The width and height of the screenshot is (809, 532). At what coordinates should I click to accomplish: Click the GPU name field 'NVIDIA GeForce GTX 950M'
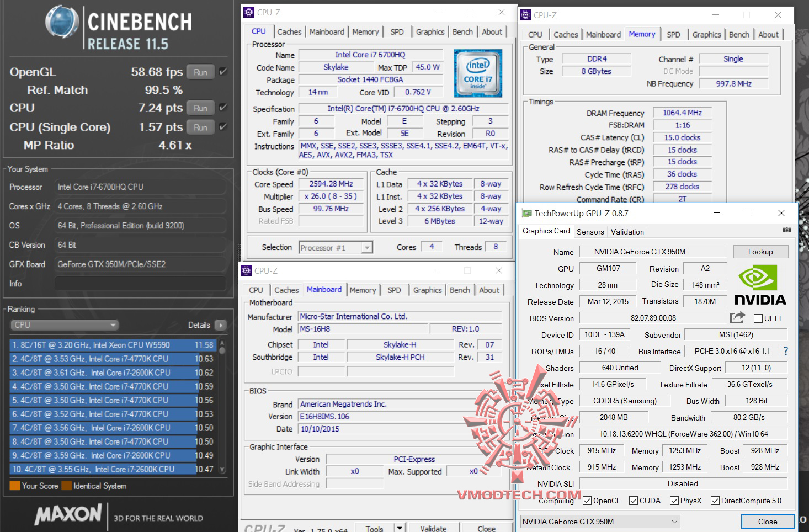pyautogui.click(x=653, y=252)
